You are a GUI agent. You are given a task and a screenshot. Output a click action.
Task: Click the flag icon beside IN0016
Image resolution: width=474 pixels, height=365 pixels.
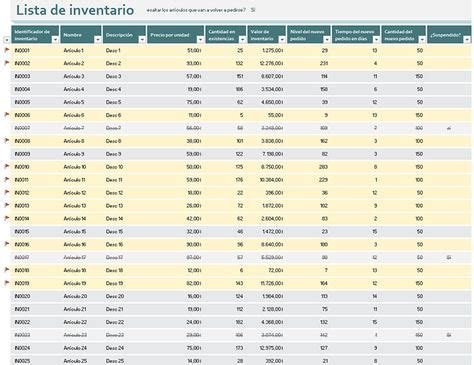(7, 244)
